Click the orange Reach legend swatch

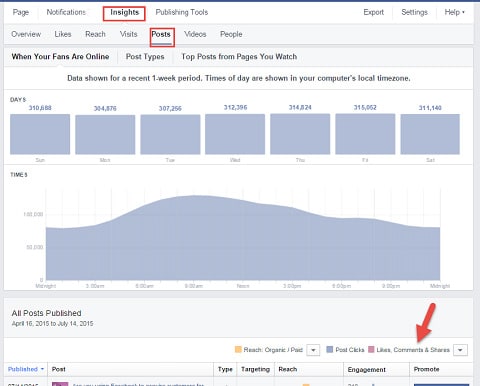(x=238, y=350)
